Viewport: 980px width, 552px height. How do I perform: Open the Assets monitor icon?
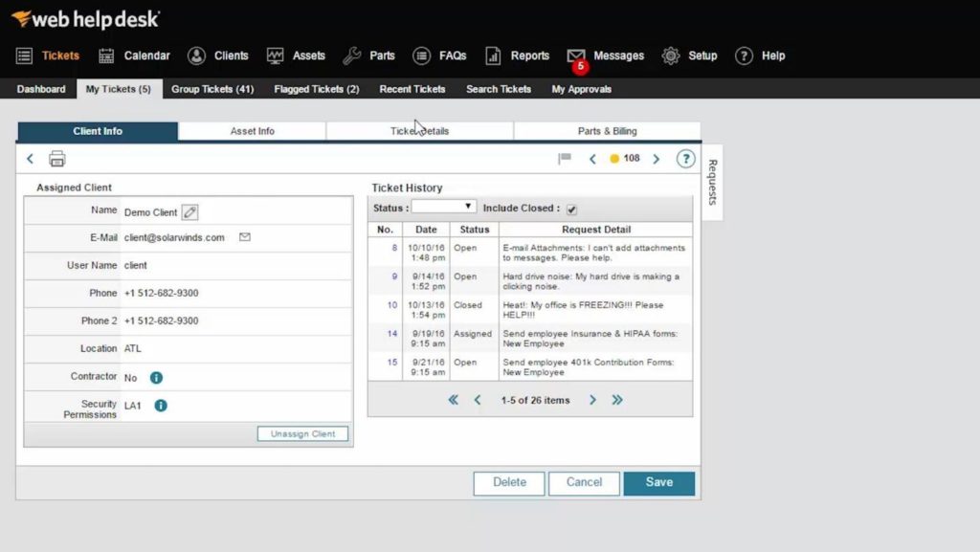click(x=275, y=56)
